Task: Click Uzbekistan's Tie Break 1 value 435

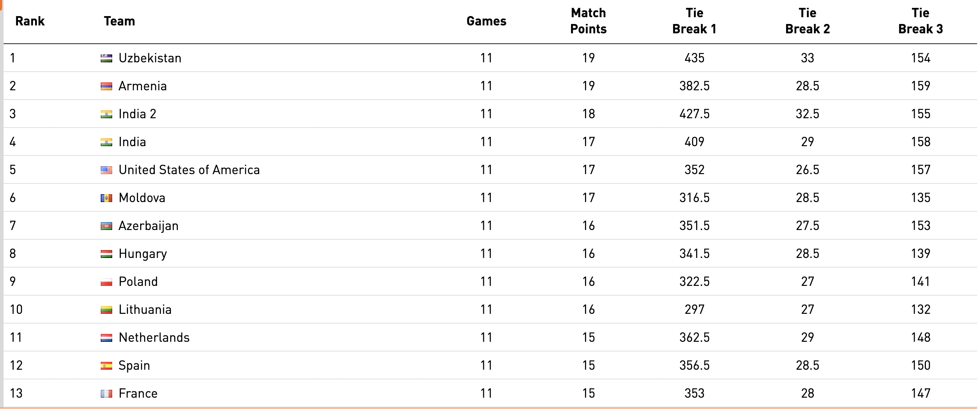Action: (x=694, y=58)
